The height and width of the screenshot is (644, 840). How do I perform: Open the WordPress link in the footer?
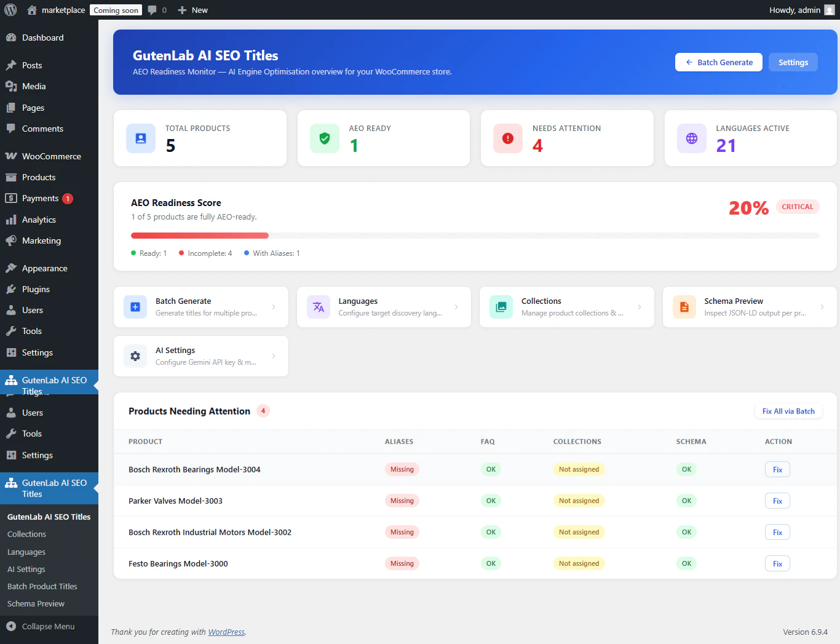226,632
